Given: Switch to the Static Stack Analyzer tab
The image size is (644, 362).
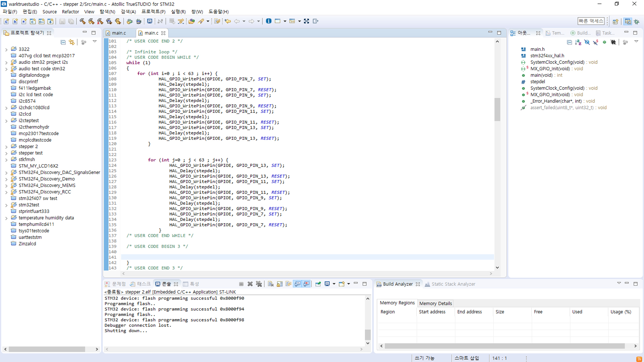Looking at the screenshot, I should (x=453, y=284).
